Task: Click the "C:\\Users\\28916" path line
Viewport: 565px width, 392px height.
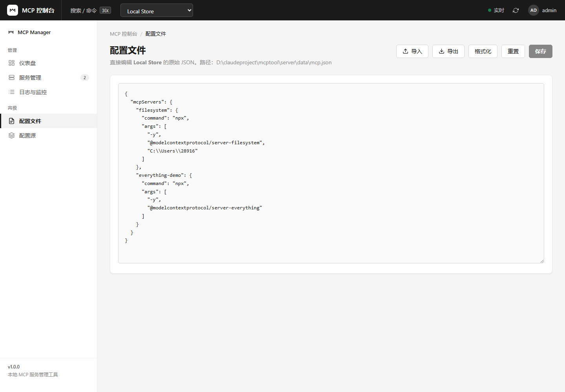Action: point(173,151)
